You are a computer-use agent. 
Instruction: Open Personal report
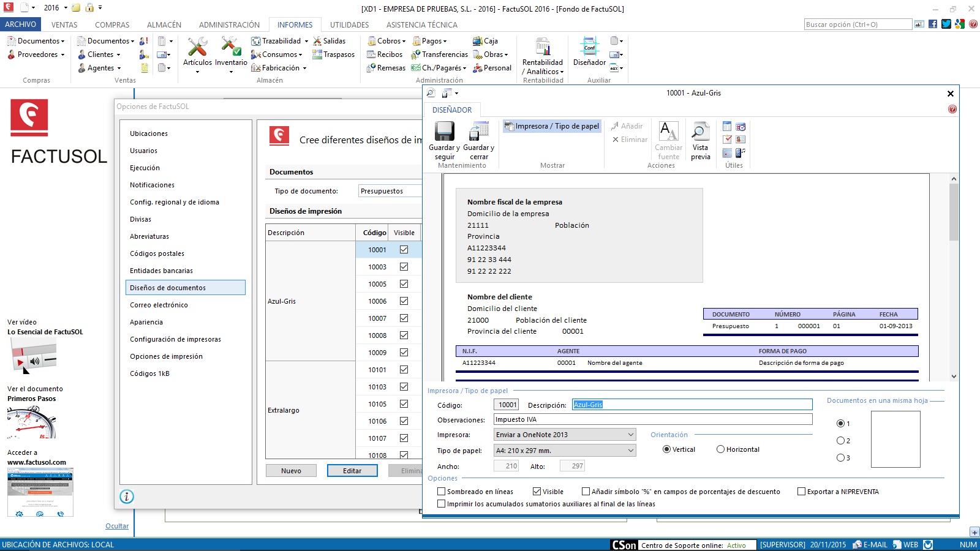pos(492,68)
